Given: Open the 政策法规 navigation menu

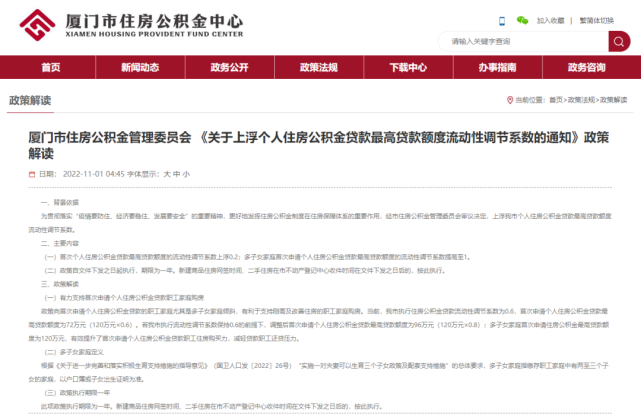Looking at the screenshot, I should click(319, 67).
